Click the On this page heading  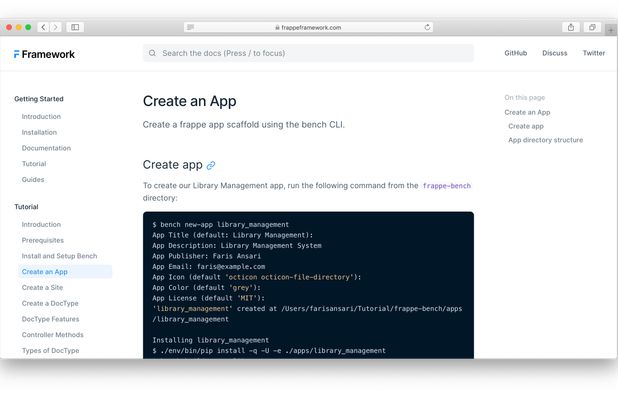click(x=525, y=97)
